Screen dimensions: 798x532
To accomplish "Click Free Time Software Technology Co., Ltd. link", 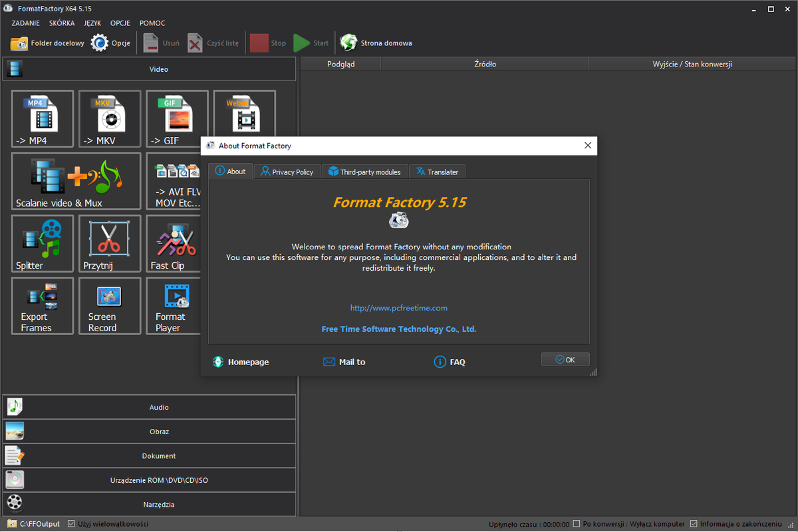I will 399,329.
